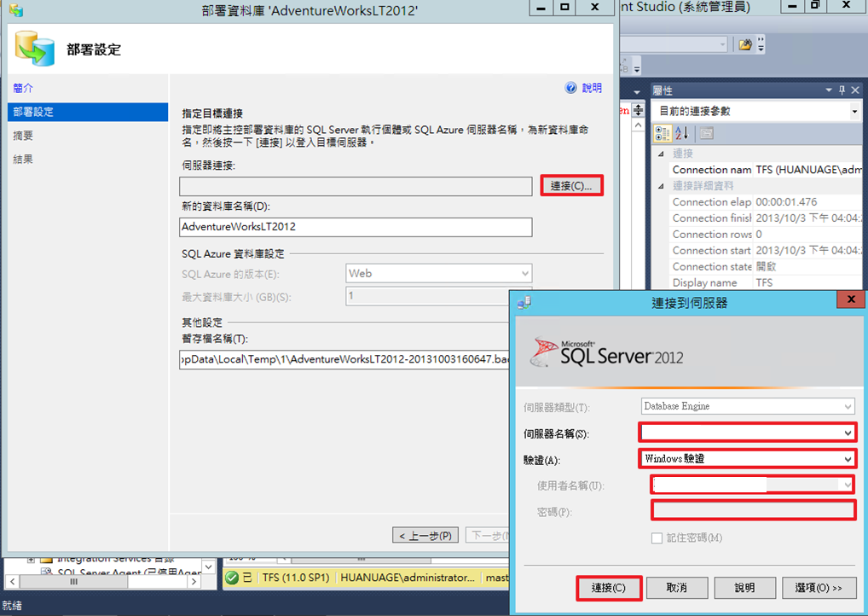Click the editor split-window handle icon
Viewport: 868px width, 616px height.
tap(639, 110)
